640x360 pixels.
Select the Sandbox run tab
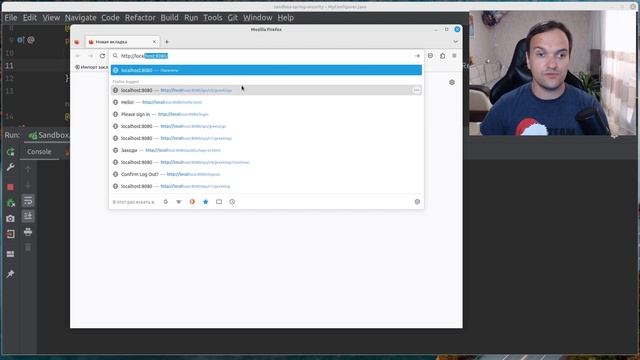[x=48, y=135]
